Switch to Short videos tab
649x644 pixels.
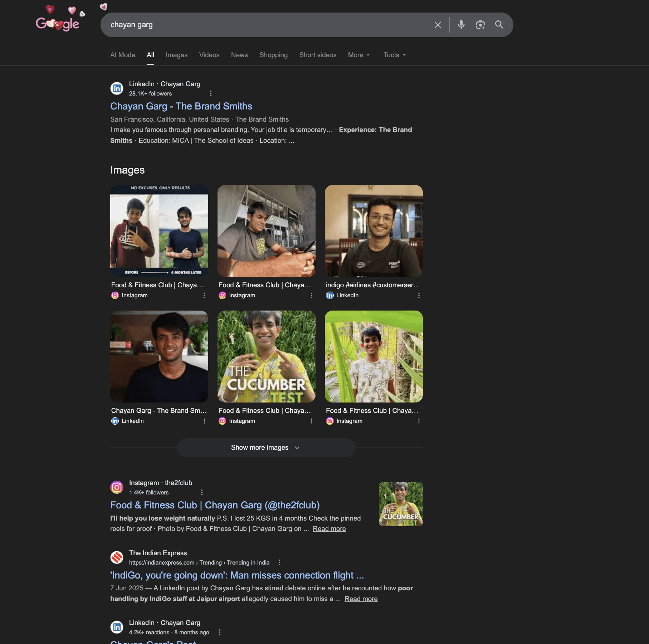pos(318,55)
